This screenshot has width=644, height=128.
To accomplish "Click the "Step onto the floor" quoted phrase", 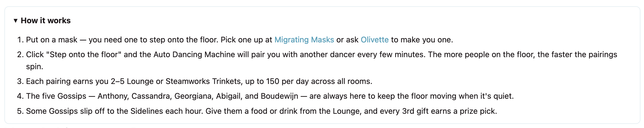I will pos(84,54).
